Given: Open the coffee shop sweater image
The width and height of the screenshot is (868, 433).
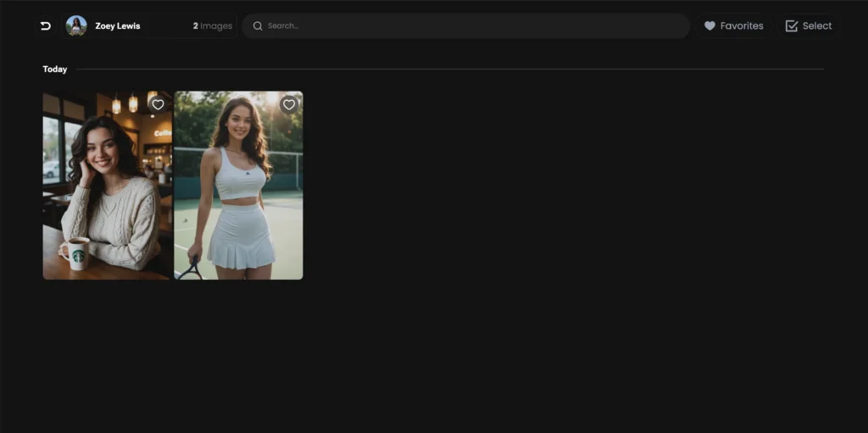Looking at the screenshot, I should pos(108,186).
